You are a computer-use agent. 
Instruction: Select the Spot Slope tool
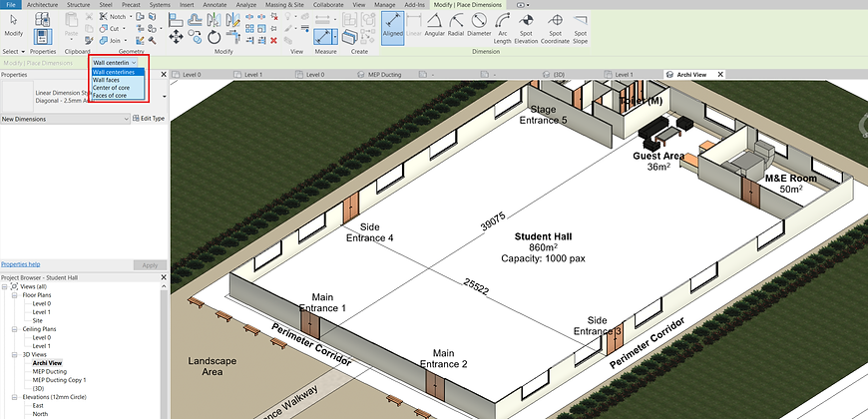click(x=580, y=27)
